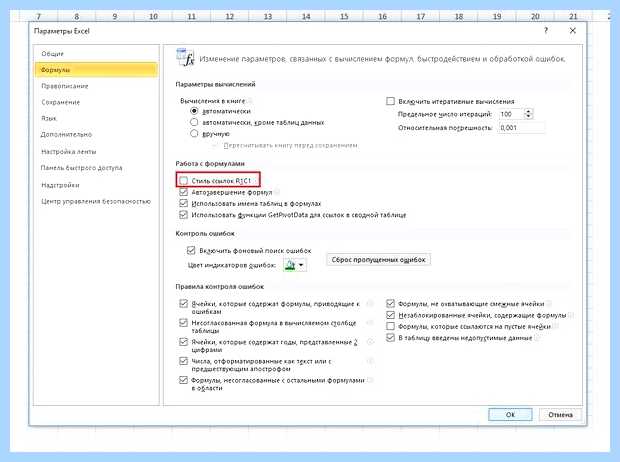Toggle Включить фоновый поиск ошибок checkbox

pos(191,250)
